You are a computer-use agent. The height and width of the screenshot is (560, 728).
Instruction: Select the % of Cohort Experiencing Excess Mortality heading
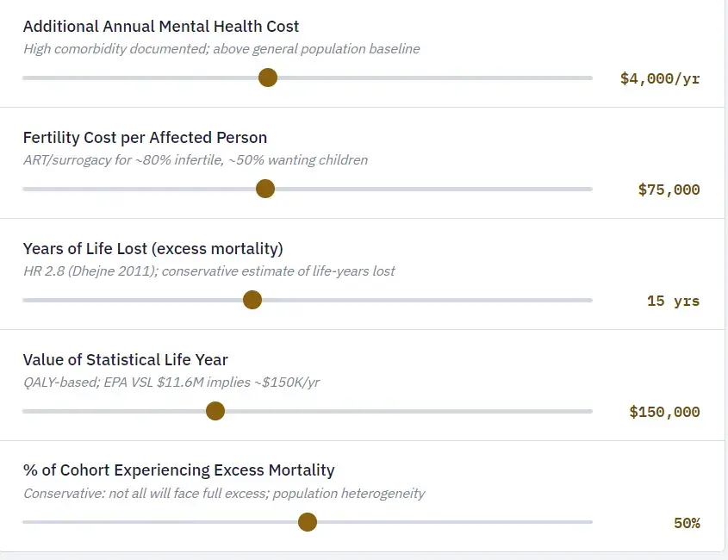coord(178,470)
